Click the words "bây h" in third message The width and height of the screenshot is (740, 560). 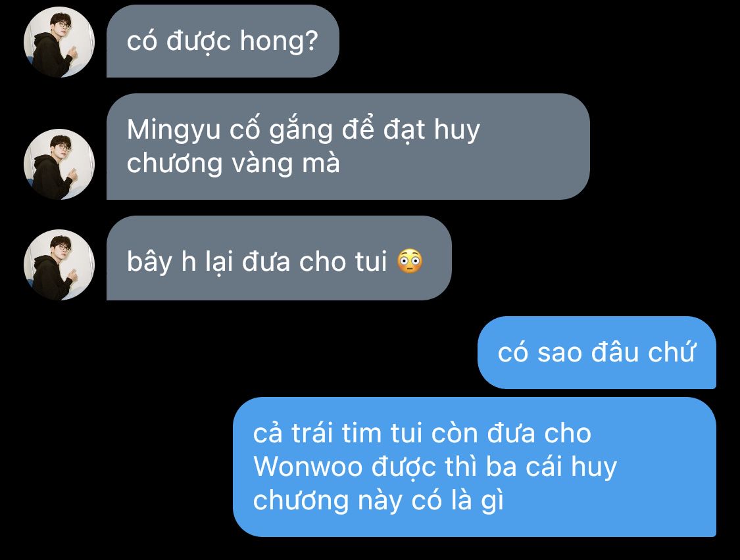(161, 262)
